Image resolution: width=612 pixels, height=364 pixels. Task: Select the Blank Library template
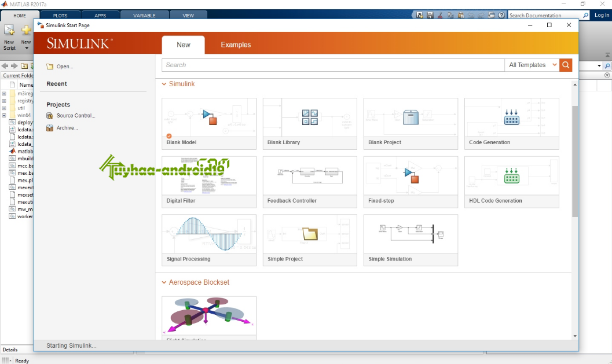coord(310,124)
